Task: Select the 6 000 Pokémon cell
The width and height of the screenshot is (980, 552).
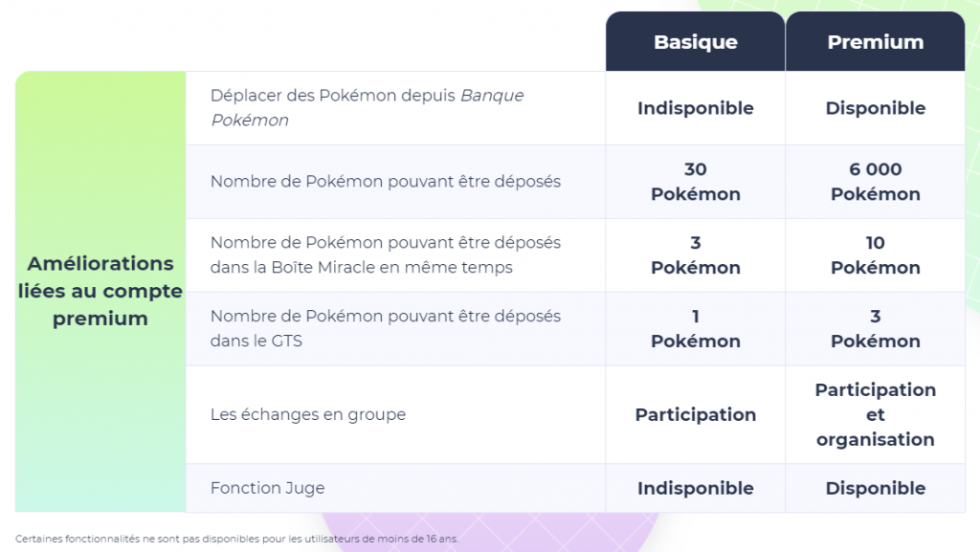Action: pyautogui.click(x=875, y=182)
